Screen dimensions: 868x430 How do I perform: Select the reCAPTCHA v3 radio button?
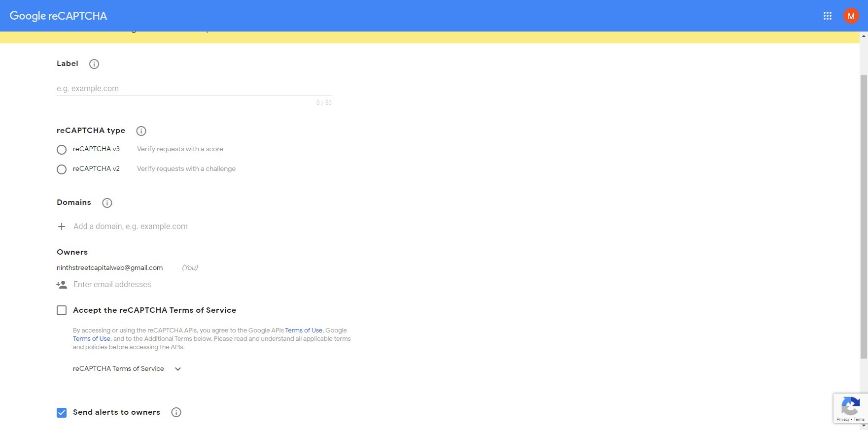[62, 149]
